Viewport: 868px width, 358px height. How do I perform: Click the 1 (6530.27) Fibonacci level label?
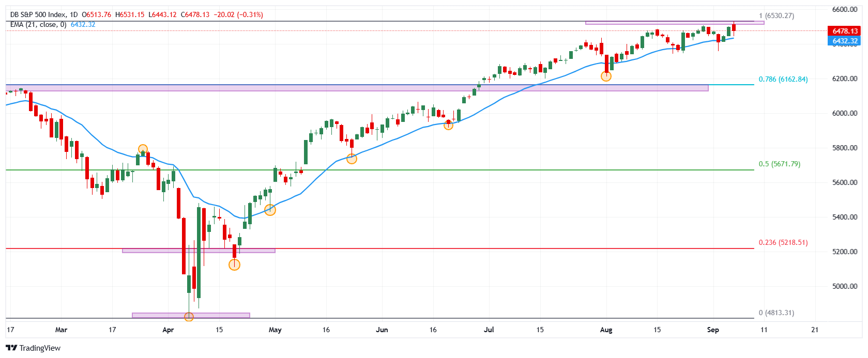coord(776,15)
